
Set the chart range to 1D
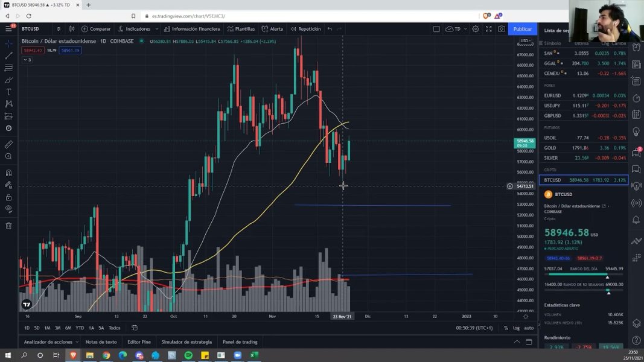point(27,328)
